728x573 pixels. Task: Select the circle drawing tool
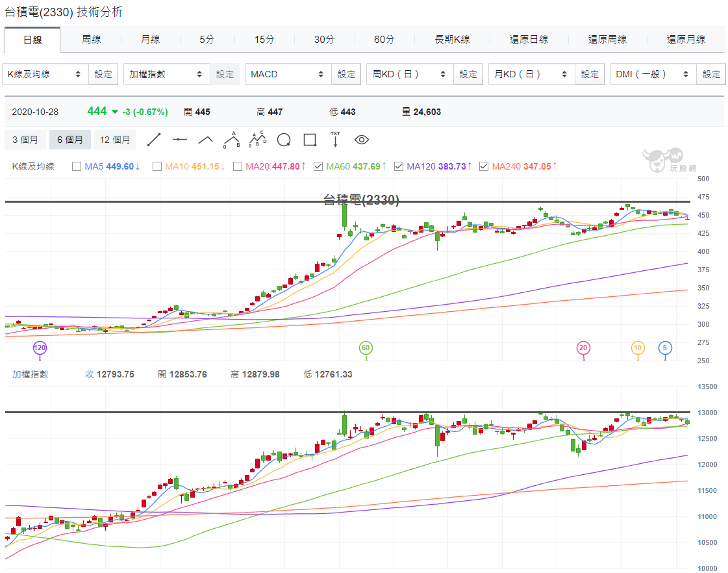(x=284, y=140)
